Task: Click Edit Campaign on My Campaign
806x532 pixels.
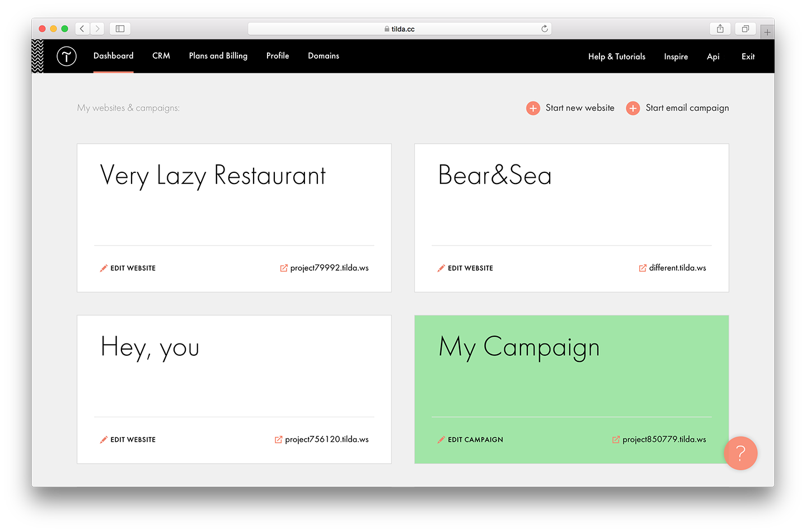Action: click(x=475, y=440)
